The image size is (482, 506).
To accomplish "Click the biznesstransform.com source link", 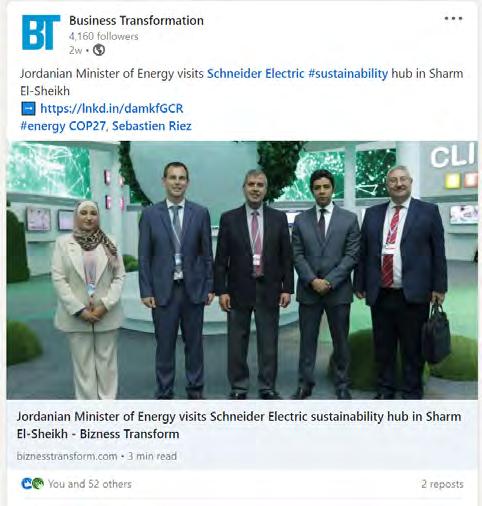I will click(x=67, y=456).
